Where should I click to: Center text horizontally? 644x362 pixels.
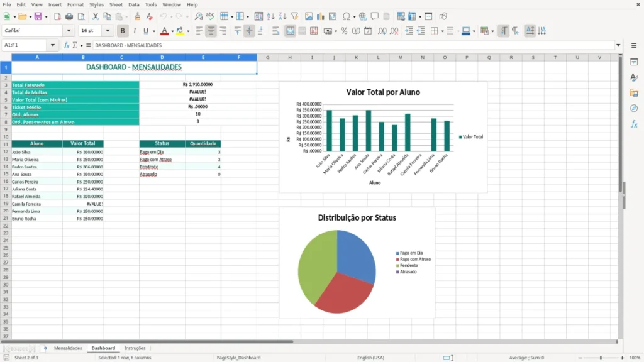click(x=211, y=31)
